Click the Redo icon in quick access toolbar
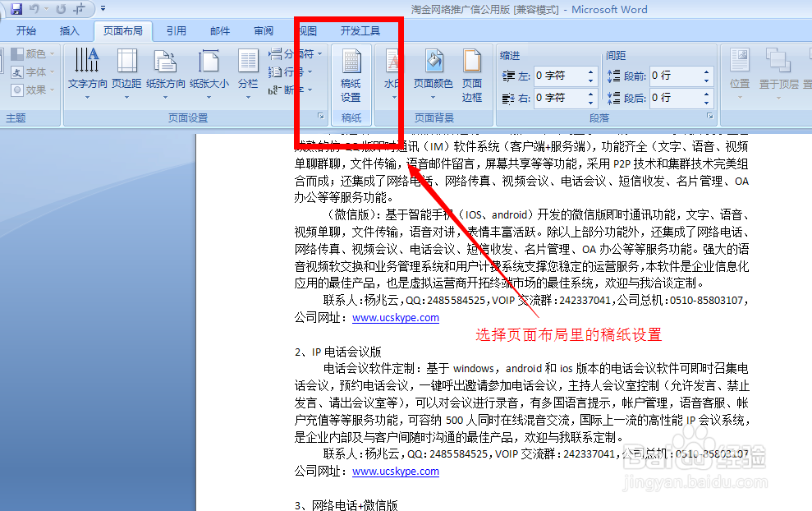This screenshot has height=511, width=812. coord(61,9)
